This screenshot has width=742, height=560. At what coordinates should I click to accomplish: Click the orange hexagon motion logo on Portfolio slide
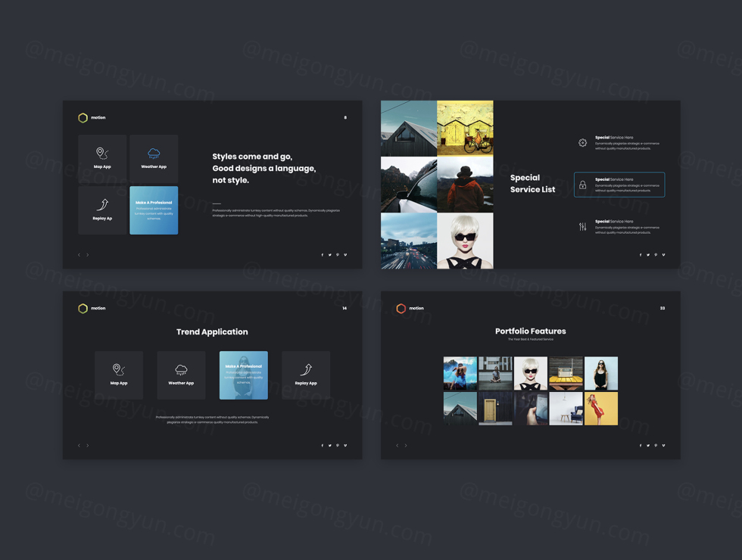pyautogui.click(x=401, y=309)
